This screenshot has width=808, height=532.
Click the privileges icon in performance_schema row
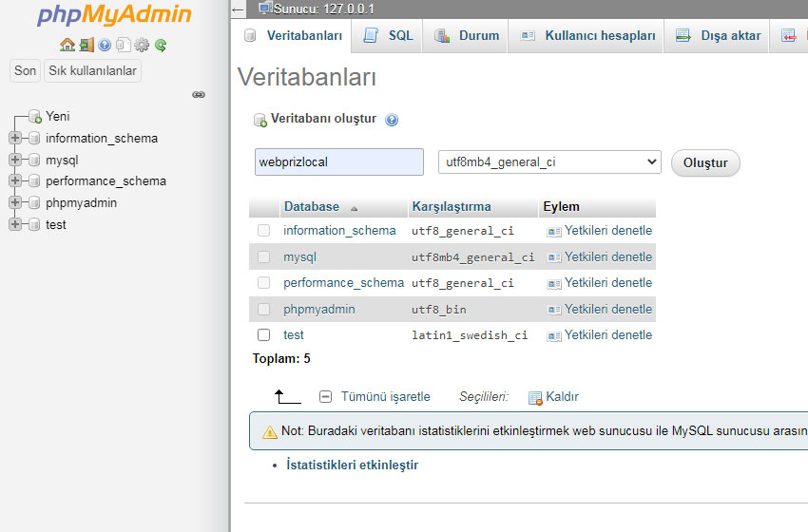pyautogui.click(x=554, y=284)
